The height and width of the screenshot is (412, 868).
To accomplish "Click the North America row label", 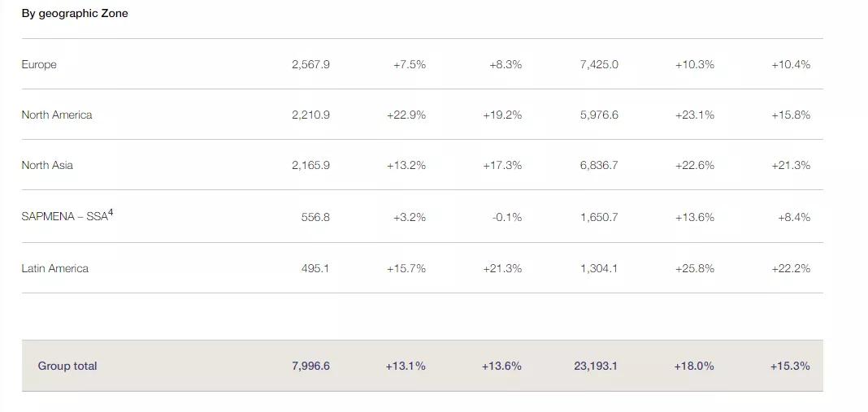I will 57,115.
